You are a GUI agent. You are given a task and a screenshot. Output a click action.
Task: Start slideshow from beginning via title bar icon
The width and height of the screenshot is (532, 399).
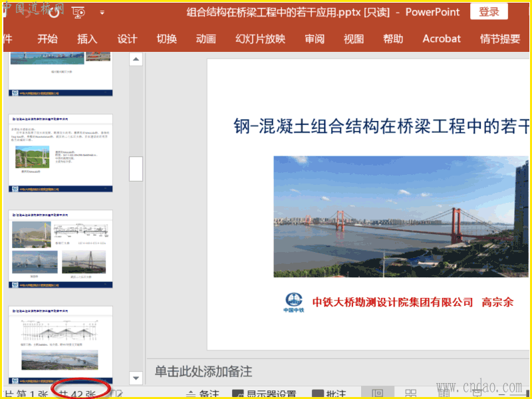click(78, 12)
